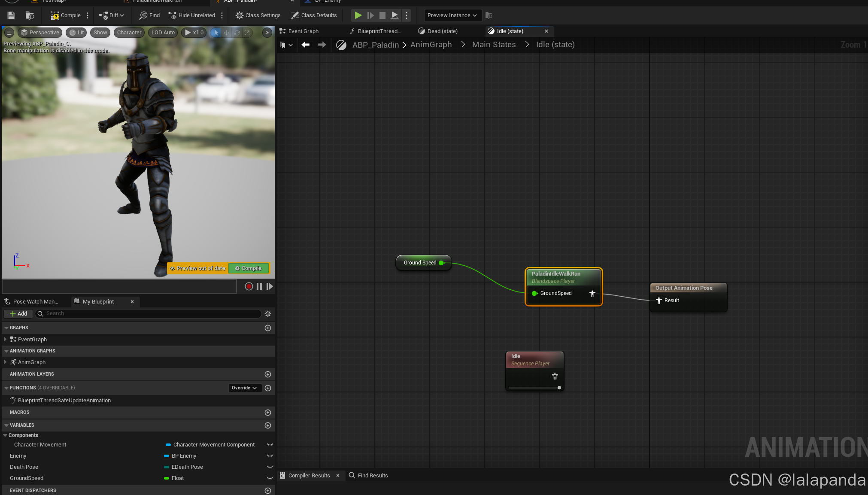The height and width of the screenshot is (495, 868).
Task: Toggle Lit view mode button
Action: point(76,33)
